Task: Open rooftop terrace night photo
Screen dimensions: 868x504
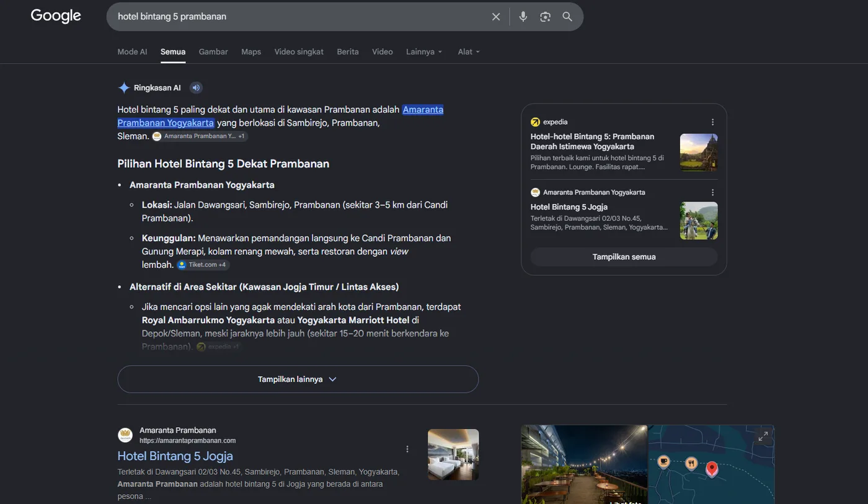Action: click(584, 464)
